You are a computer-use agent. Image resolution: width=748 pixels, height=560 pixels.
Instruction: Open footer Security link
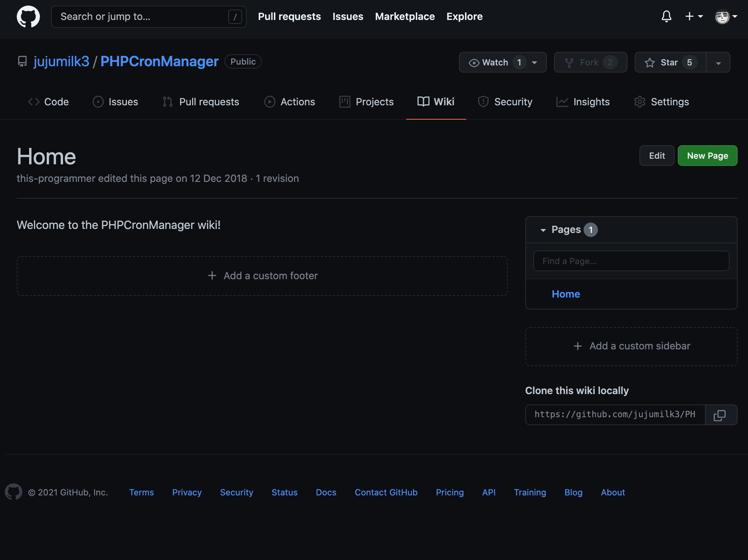click(237, 492)
